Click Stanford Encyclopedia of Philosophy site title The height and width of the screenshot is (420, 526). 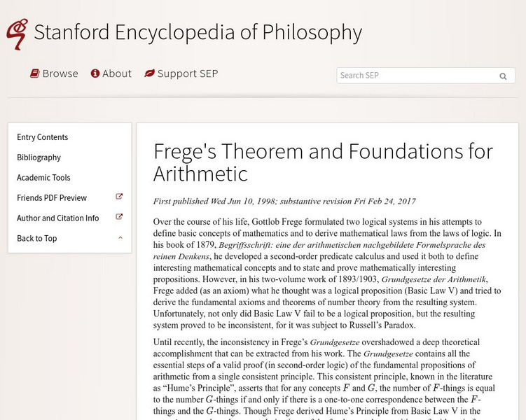pyautogui.click(x=198, y=33)
